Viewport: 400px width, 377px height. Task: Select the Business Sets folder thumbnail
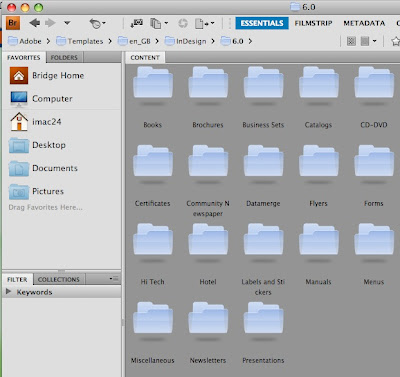point(264,83)
